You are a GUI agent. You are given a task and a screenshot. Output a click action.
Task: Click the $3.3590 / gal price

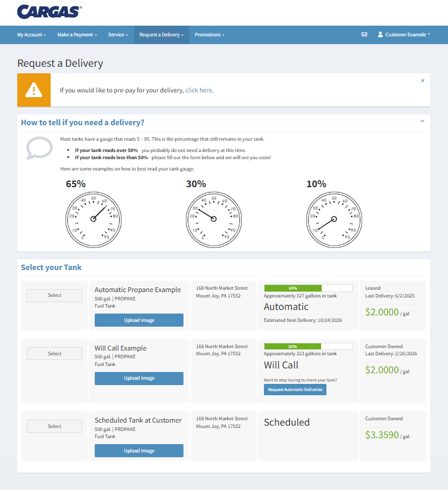tap(387, 435)
